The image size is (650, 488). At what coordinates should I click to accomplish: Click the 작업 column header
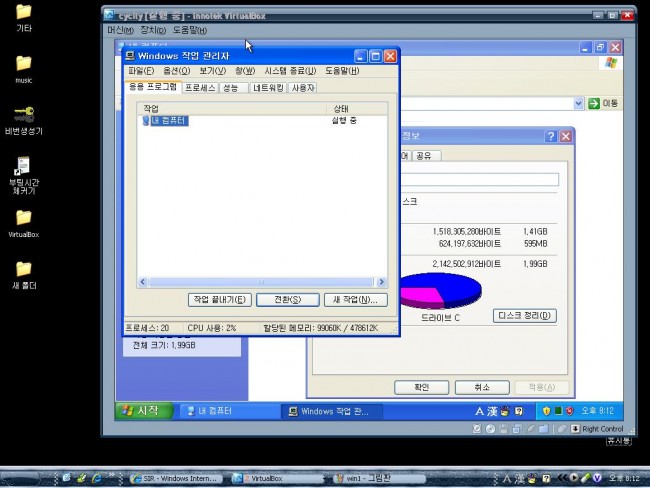(232, 109)
